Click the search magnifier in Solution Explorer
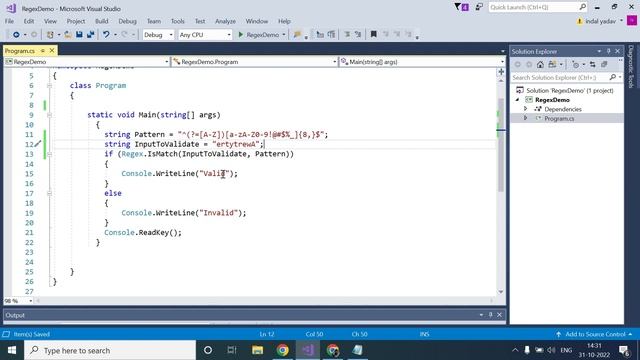Viewport: 640px width, 360px height. (x=613, y=78)
